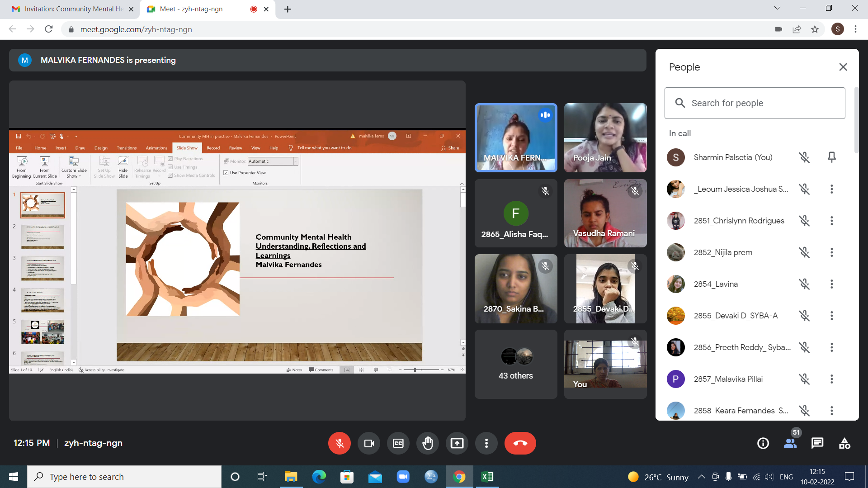Open the chat panel

[817, 443]
